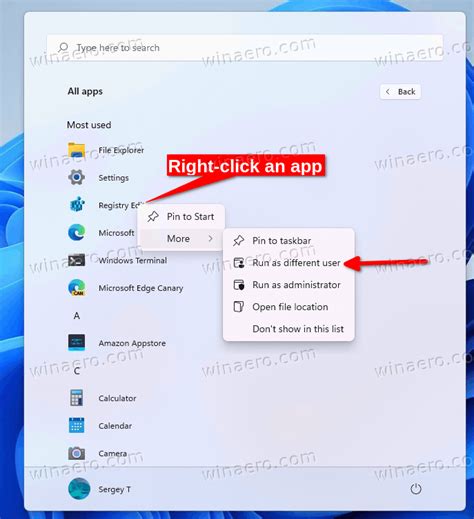Select Run as administrator
This screenshot has width=474, height=519.
tap(289, 285)
